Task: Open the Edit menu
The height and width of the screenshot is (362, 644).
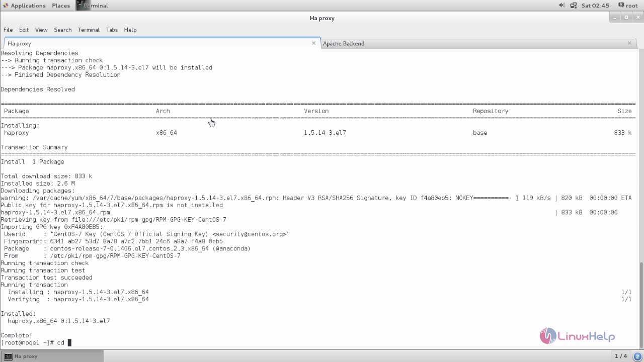Action: click(24, 30)
